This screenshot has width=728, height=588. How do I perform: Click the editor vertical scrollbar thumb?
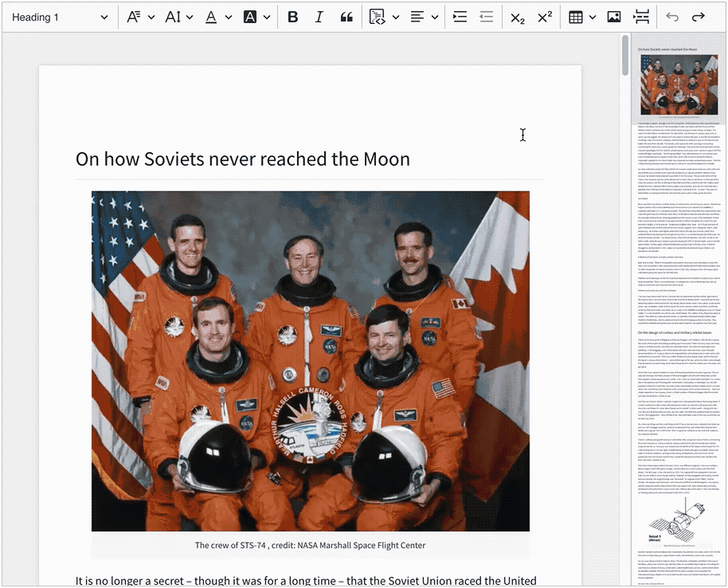625,55
